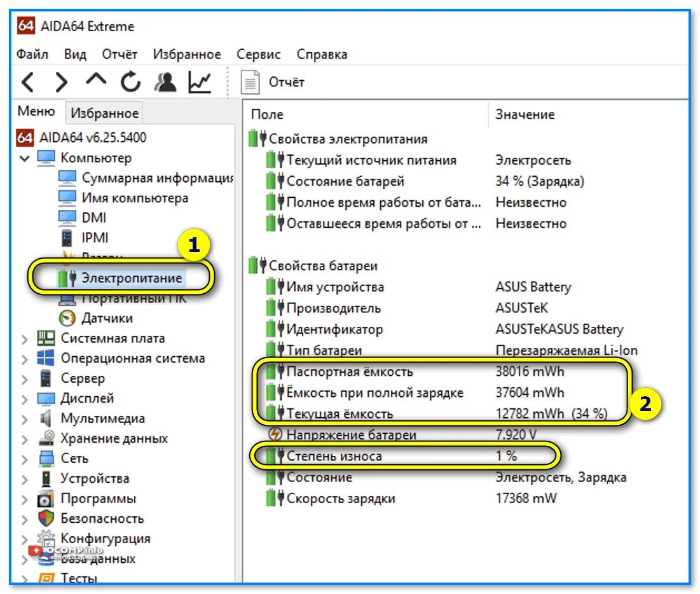Go back with the left arrow toolbar icon
The height and width of the screenshot is (594, 700).
point(28,82)
